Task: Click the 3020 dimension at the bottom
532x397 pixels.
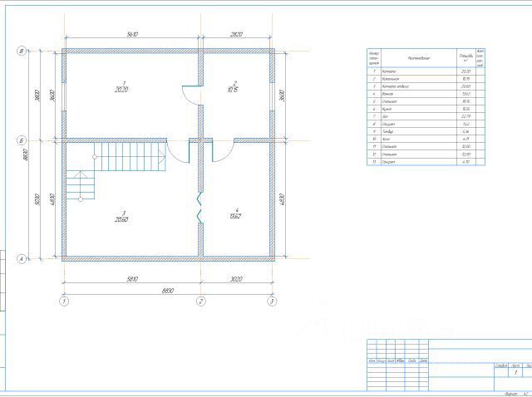Action: pyautogui.click(x=236, y=279)
